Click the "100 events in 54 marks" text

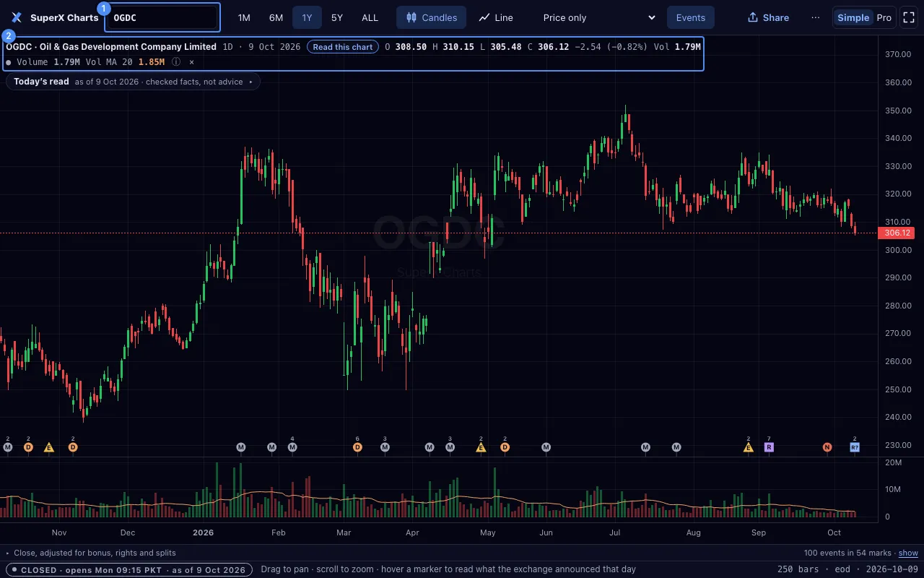click(847, 553)
